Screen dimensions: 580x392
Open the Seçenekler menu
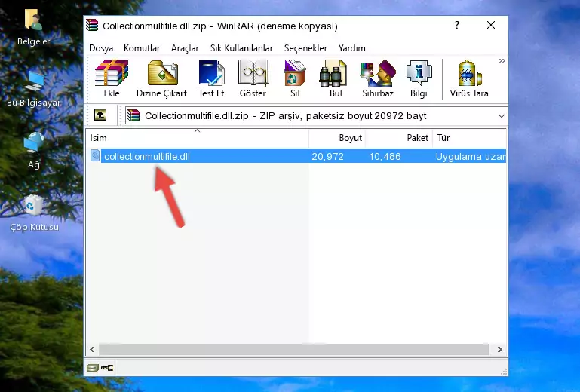point(305,48)
